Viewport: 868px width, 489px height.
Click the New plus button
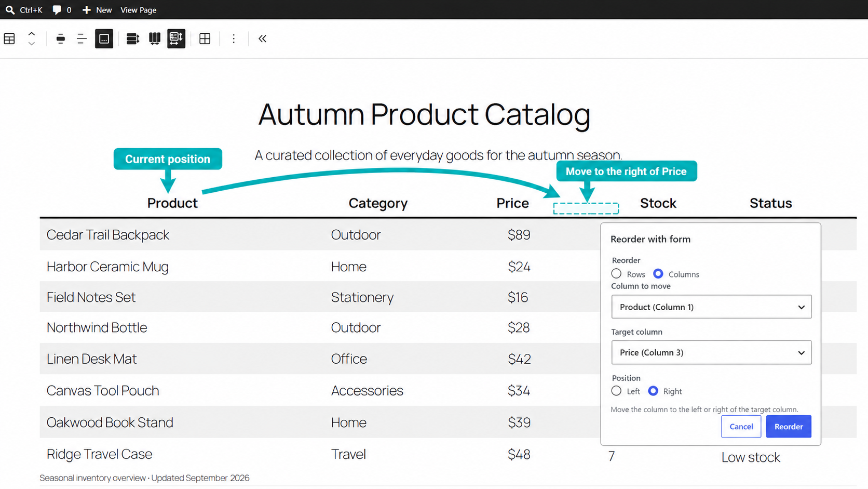point(97,10)
